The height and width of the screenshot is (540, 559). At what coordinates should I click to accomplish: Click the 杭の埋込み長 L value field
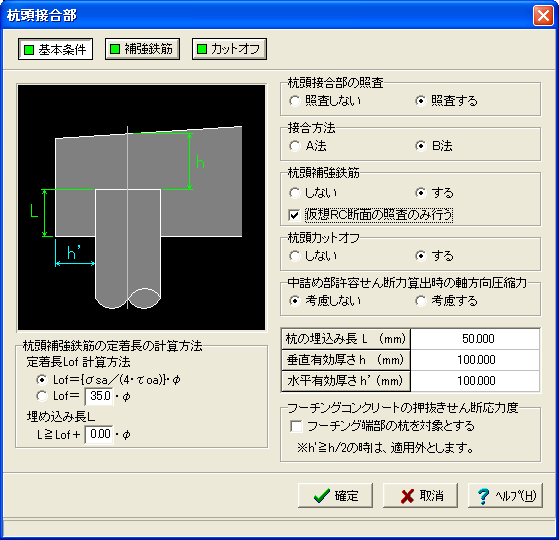tap(475, 339)
